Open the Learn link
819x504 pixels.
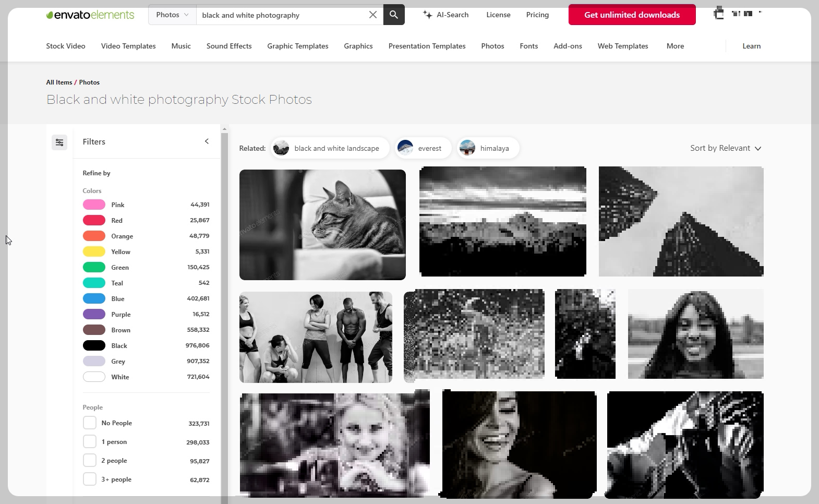pos(752,46)
